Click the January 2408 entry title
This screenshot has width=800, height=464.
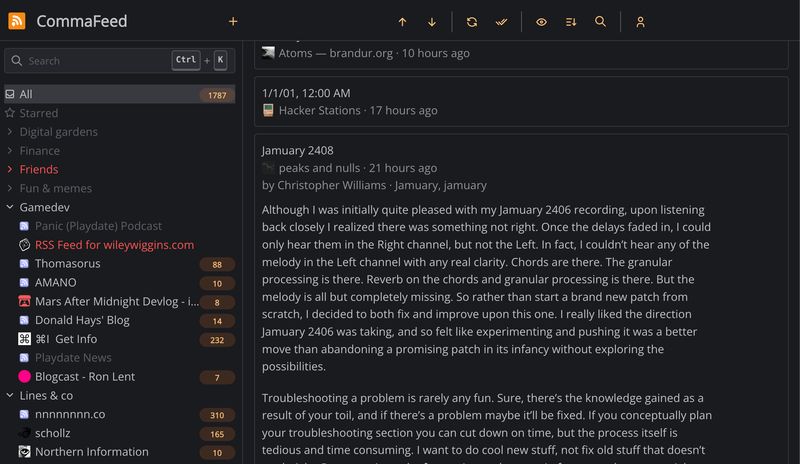pyautogui.click(x=297, y=151)
